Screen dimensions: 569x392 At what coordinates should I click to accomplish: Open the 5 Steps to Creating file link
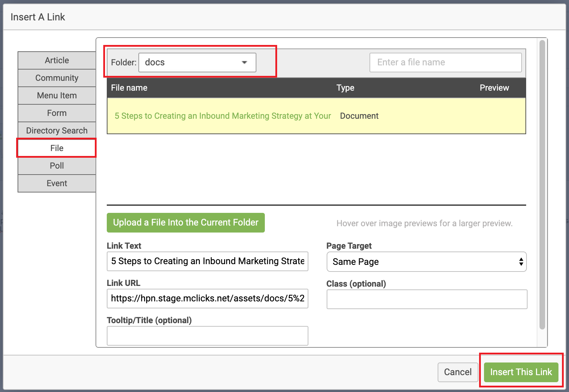click(x=223, y=116)
